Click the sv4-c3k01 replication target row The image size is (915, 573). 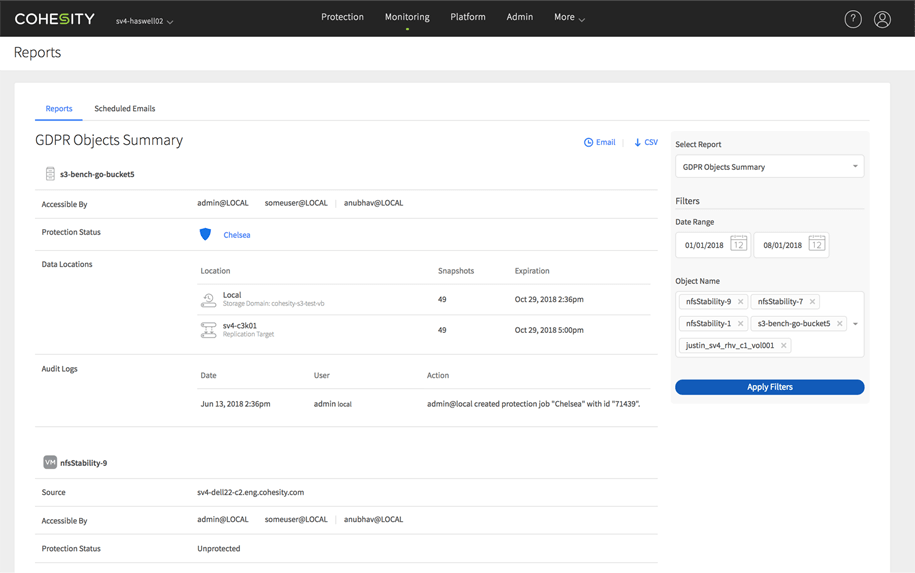[424, 330]
